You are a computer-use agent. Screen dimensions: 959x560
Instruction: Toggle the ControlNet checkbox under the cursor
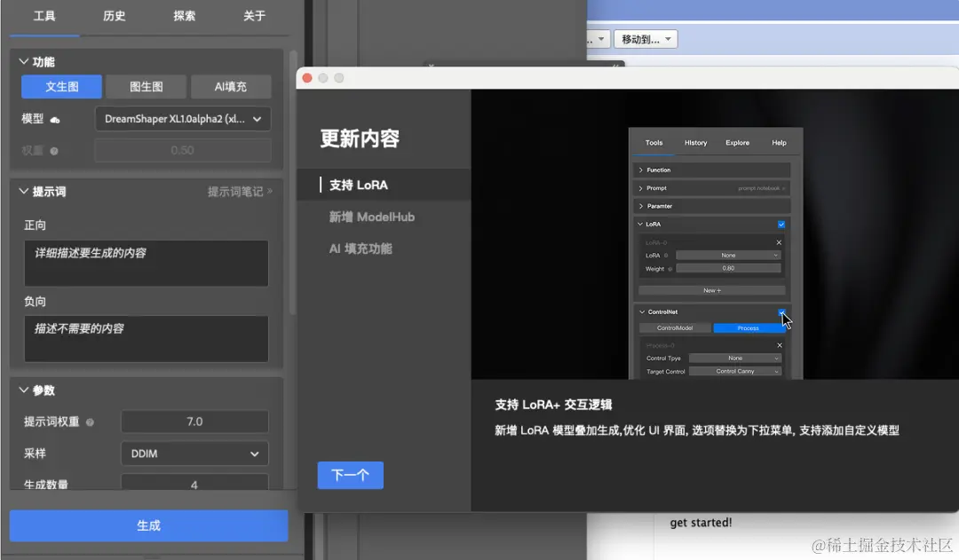tap(783, 312)
